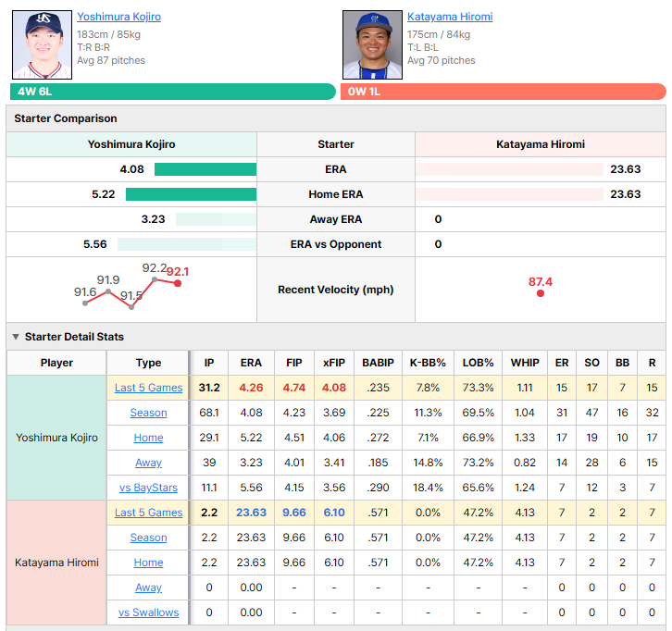
Task: Click the green 4W 6L record bar
Action: [x=173, y=92]
